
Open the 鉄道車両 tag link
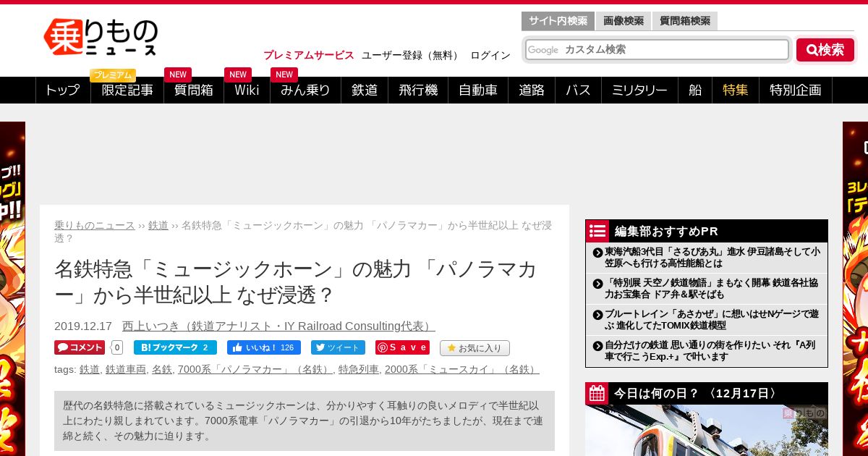point(126,369)
